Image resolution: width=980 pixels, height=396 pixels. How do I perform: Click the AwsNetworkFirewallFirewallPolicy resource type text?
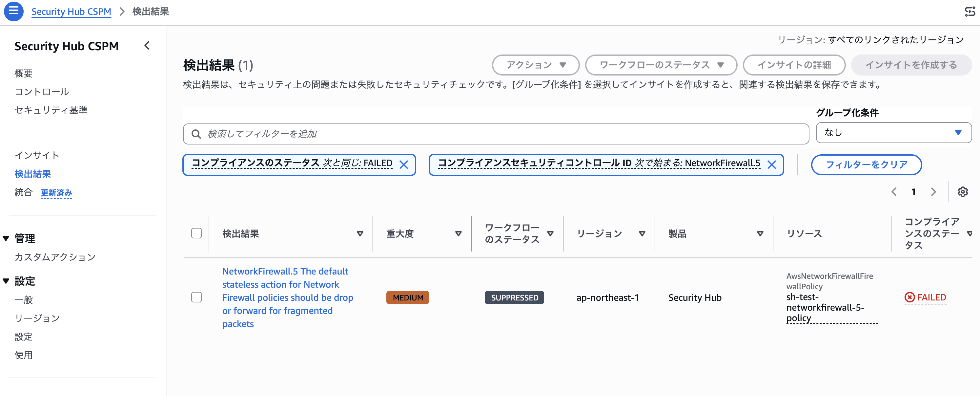[829, 281]
